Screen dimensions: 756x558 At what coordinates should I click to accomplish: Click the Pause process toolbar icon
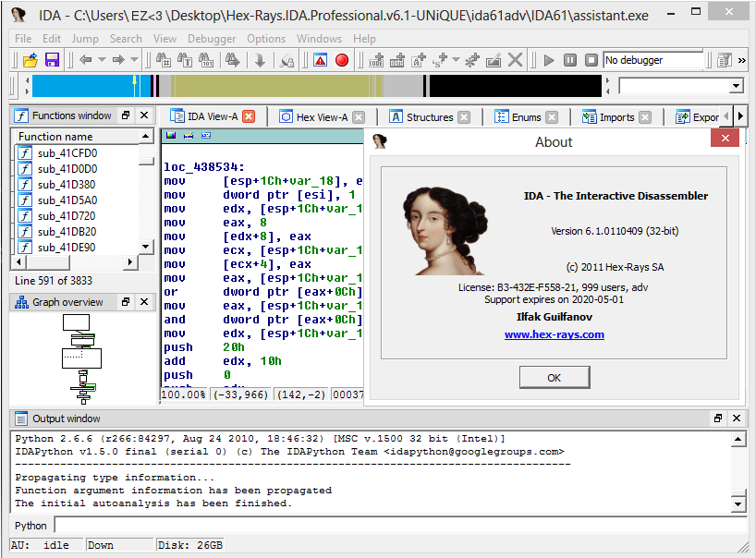pos(569,60)
